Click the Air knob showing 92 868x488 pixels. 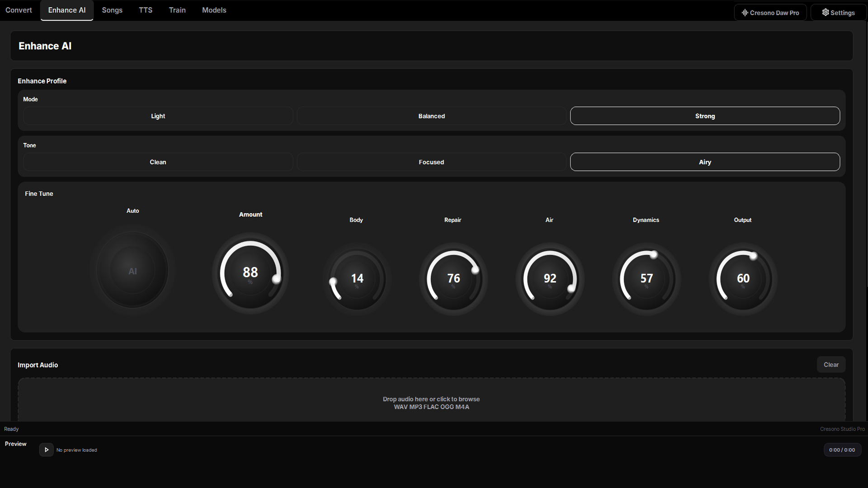coord(550,279)
